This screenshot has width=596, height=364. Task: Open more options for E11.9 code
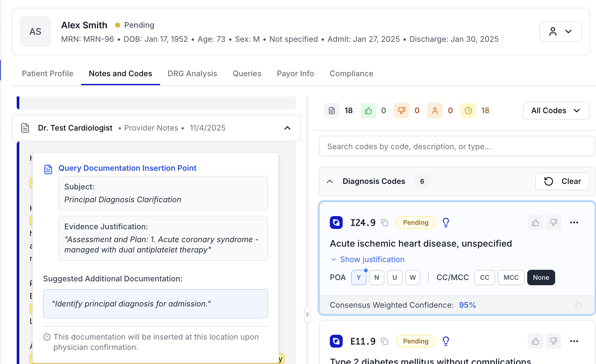pos(574,341)
